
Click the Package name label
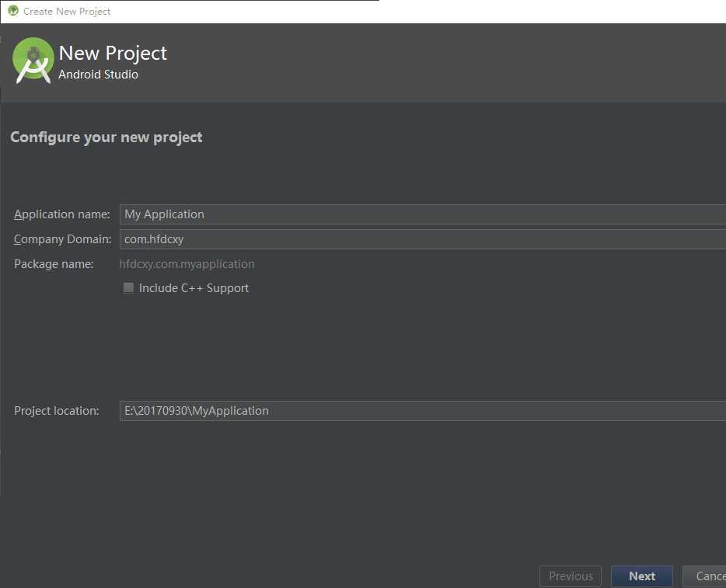pos(54,264)
